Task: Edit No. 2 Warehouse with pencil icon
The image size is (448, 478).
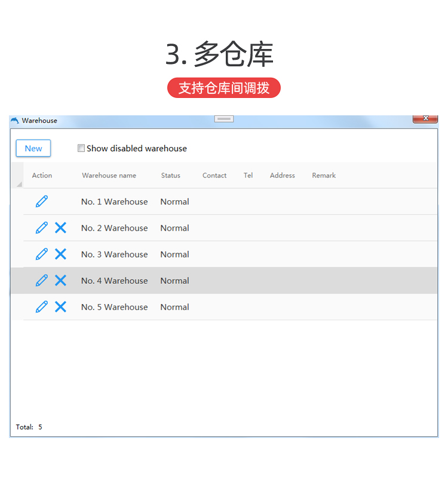Action: click(x=41, y=228)
